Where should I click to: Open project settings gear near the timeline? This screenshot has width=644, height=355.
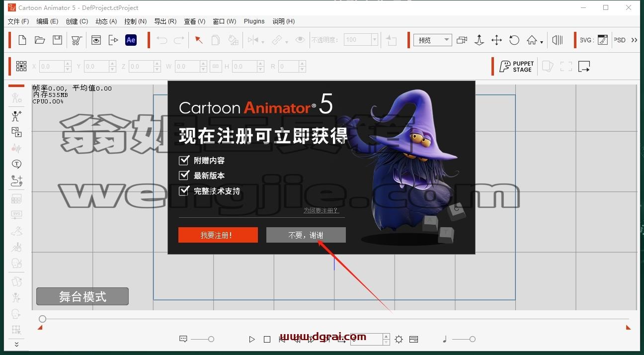tap(399, 340)
